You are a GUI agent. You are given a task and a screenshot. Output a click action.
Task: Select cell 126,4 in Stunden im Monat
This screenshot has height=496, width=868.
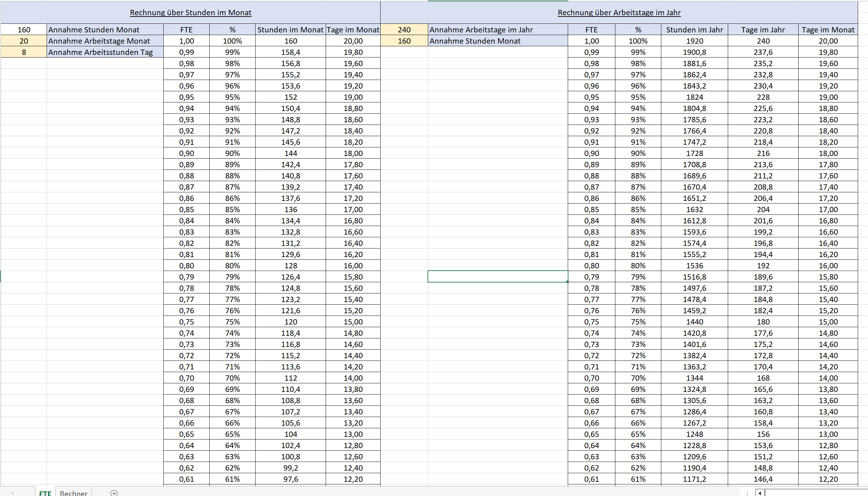pos(290,277)
